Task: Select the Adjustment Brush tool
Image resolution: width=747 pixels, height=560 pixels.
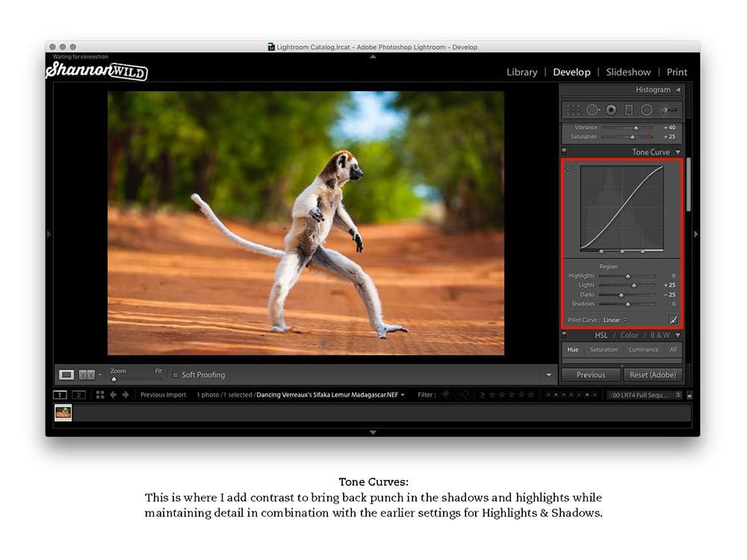Action: coord(669,110)
